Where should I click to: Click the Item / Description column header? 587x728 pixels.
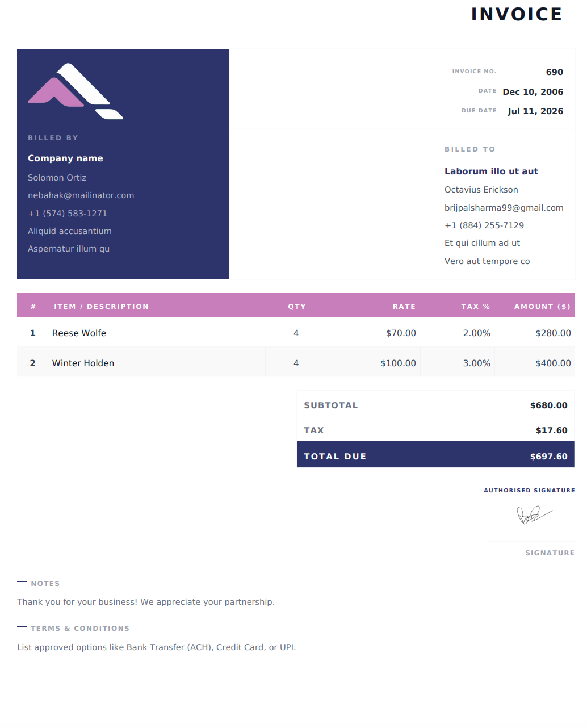click(102, 307)
